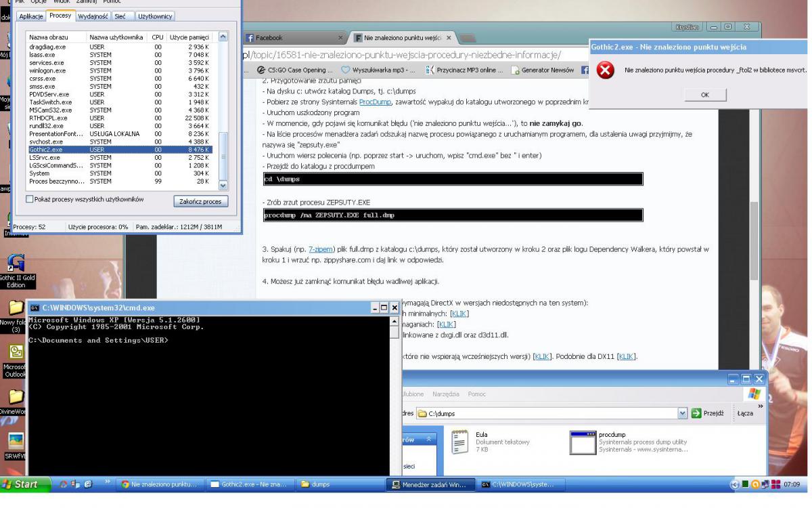Open the Wyszukiwarka mp3 bookmark
Viewport: 812px width, 508px height.
coord(379,70)
